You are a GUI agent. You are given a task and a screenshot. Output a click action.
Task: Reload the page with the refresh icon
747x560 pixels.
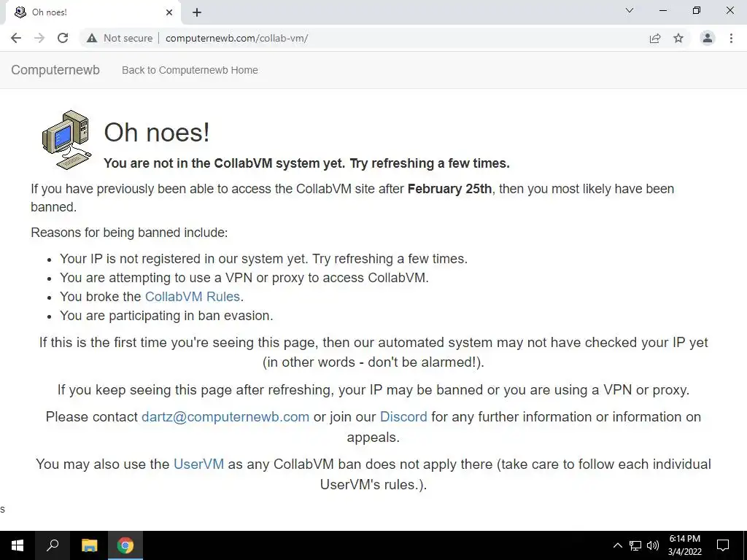[63, 38]
